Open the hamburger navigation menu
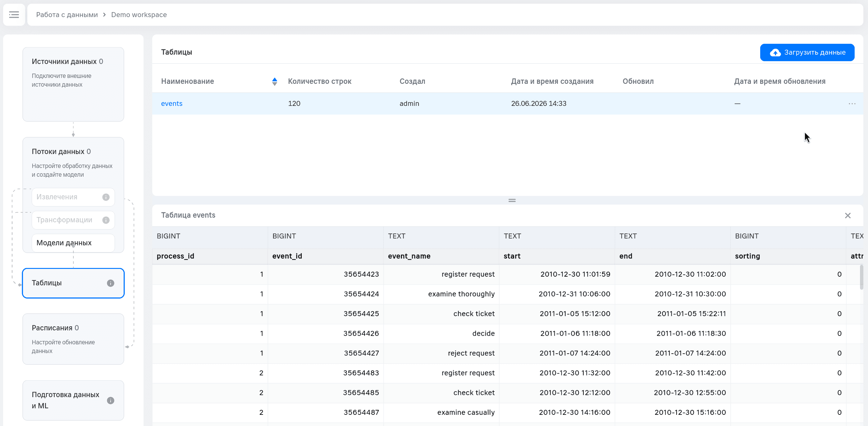868x426 pixels. point(14,15)
